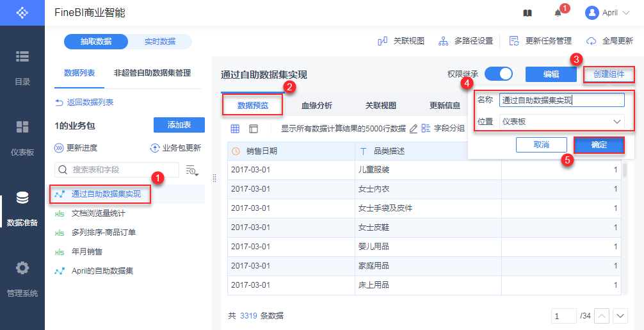Click the 女士手袋及皮件 cell

[x=428, y=208]
